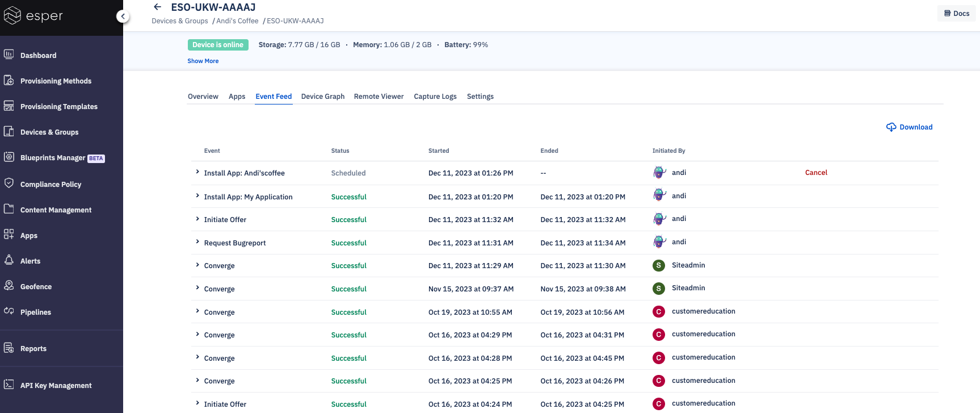This screenshot has height=413, width=980.
Task: Expand the Converge event started 04:28 PM
Action: (197, 357)
